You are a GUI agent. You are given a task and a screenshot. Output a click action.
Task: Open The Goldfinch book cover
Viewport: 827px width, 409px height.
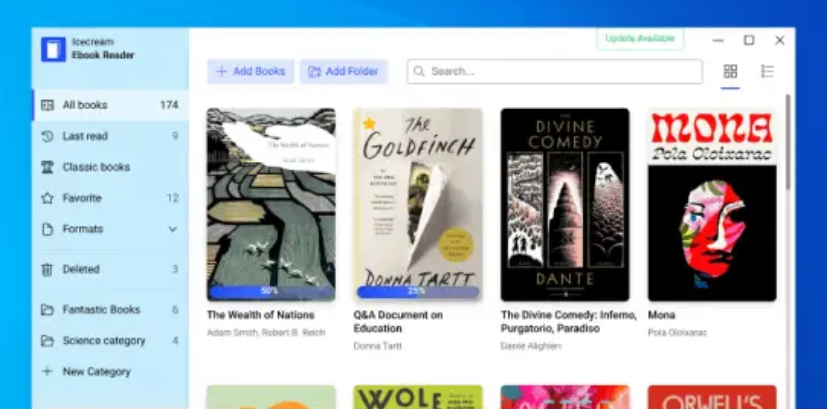point(418,204)
